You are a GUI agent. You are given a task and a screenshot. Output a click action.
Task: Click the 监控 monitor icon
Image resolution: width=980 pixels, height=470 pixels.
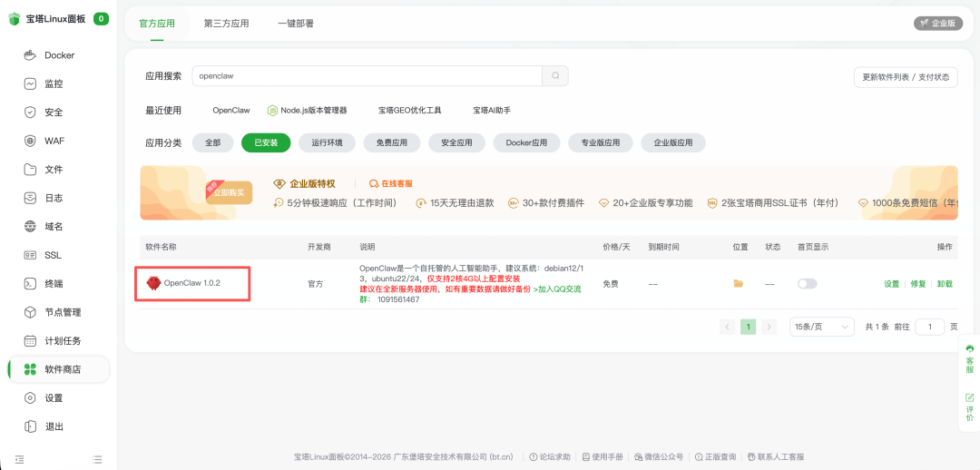[x=30, y=83]
